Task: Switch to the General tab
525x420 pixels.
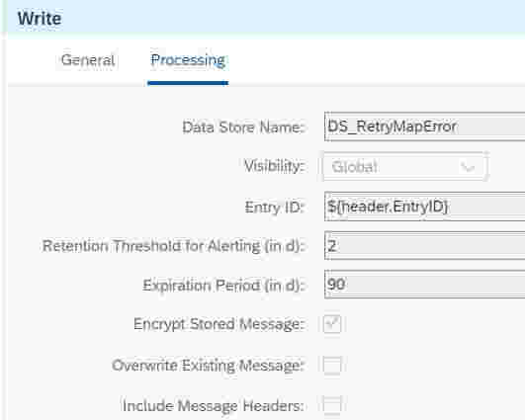Action: click(x=88, y=60)
